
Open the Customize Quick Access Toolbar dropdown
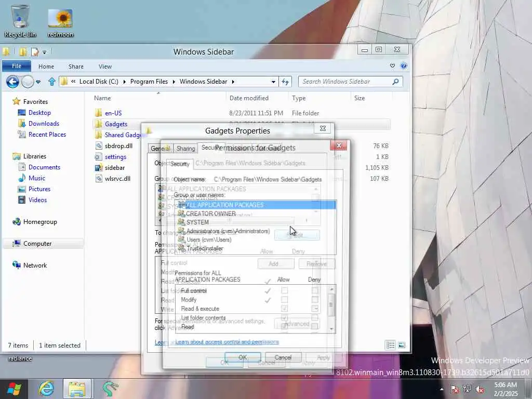click(x=45, y=52)
